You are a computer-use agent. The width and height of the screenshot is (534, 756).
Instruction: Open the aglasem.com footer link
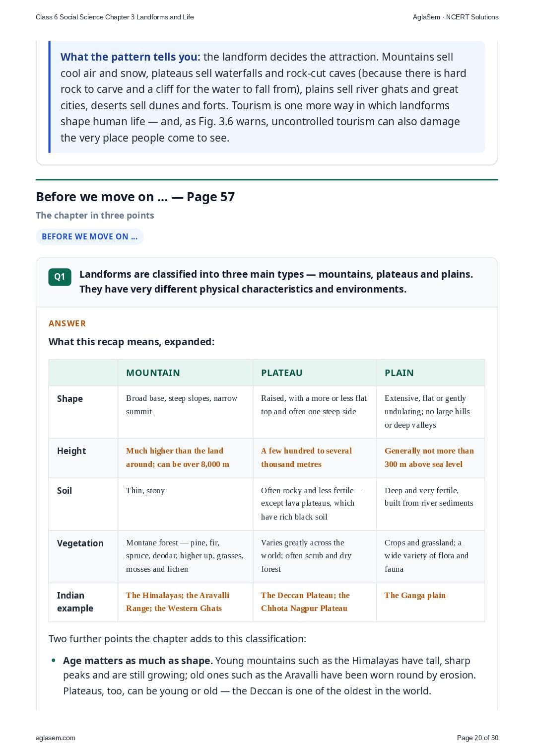pyautogui.click(x=56, y=738)
